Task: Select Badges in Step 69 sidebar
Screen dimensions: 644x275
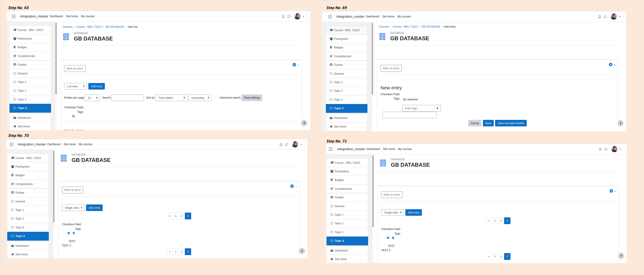Action: (346, 47)
